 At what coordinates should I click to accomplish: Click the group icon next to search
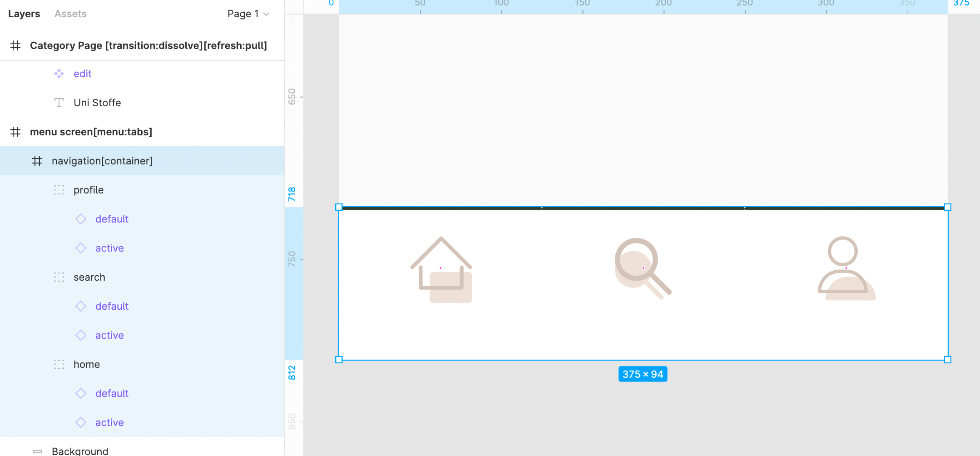(59, 277)
